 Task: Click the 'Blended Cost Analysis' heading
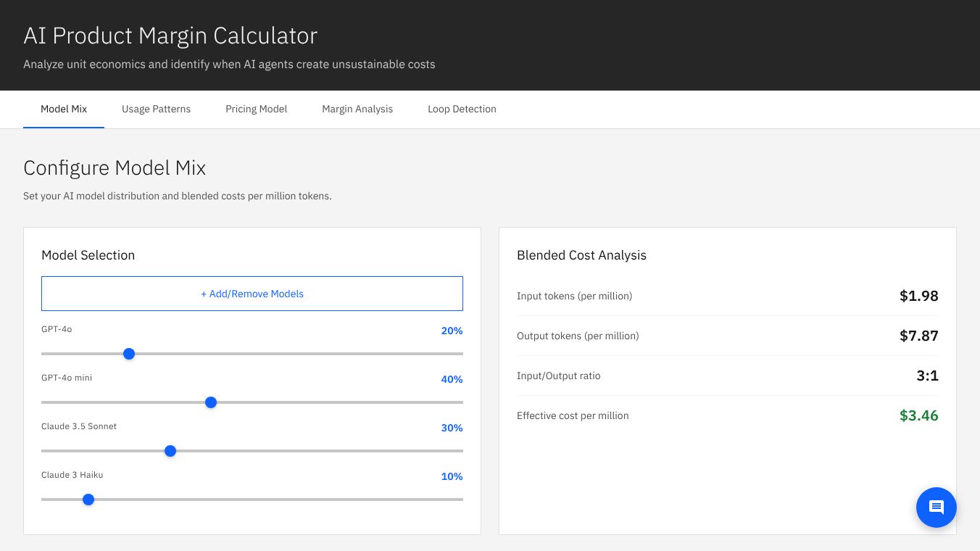[581, 255]
